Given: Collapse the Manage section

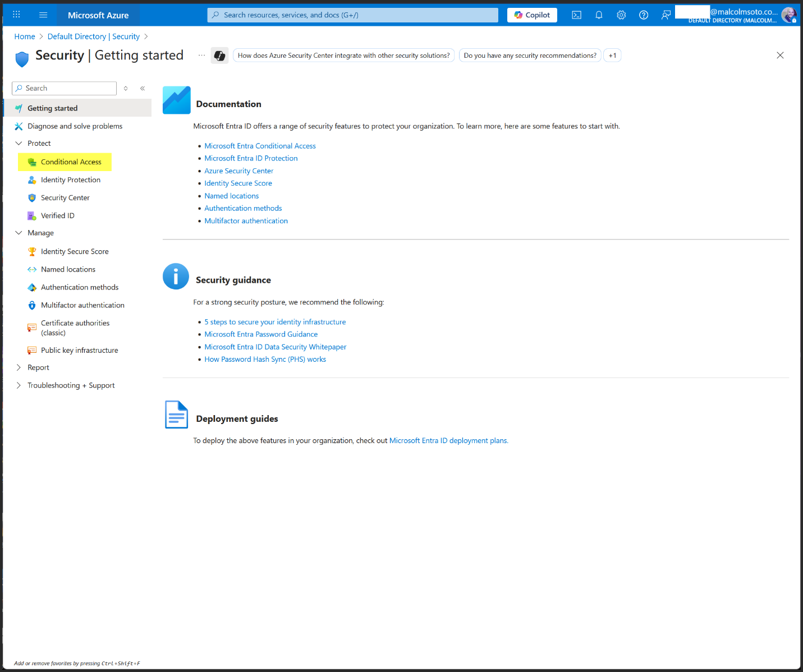Looking at the screenshot, I should coord(19,233).
